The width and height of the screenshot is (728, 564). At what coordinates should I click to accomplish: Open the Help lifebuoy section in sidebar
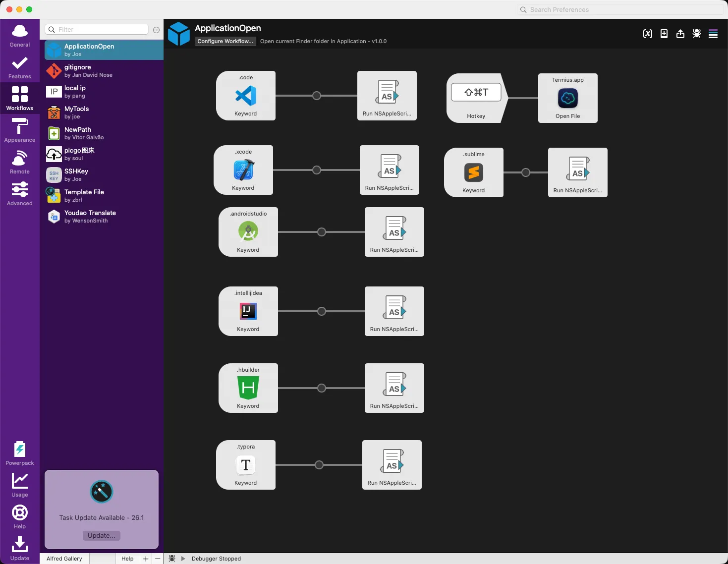tap(20, 517)
